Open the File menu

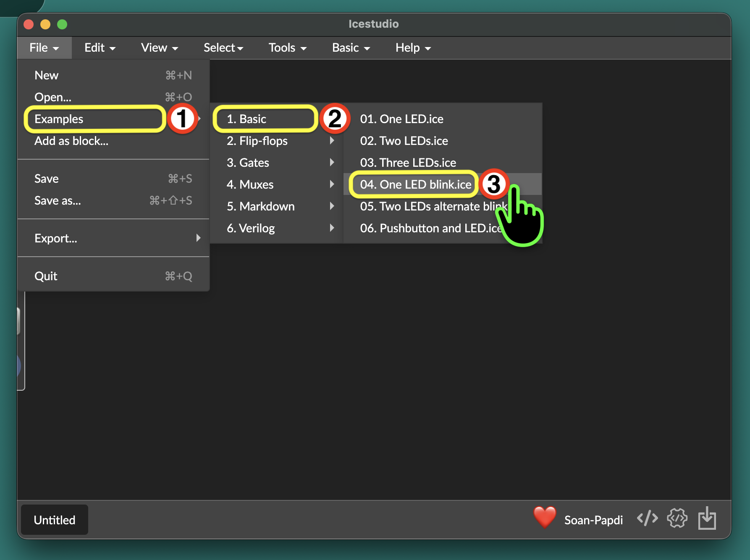click(x=44, y=48)
